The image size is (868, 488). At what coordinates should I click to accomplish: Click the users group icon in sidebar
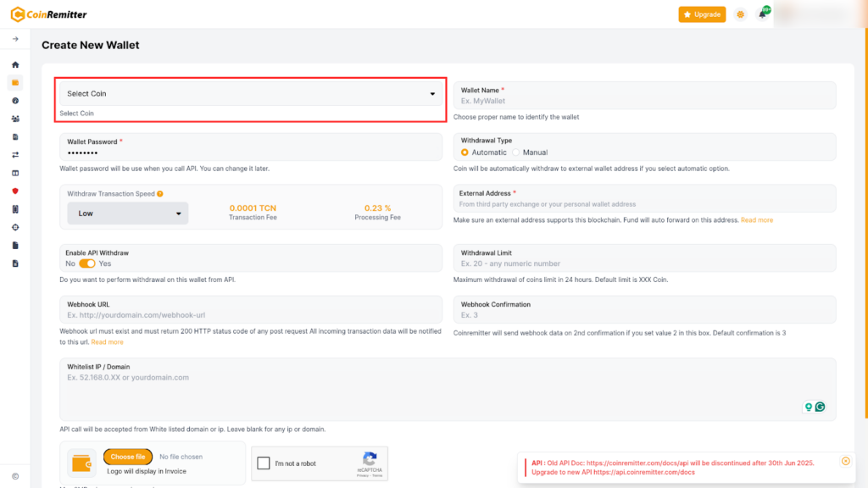(x=15, y=119)
